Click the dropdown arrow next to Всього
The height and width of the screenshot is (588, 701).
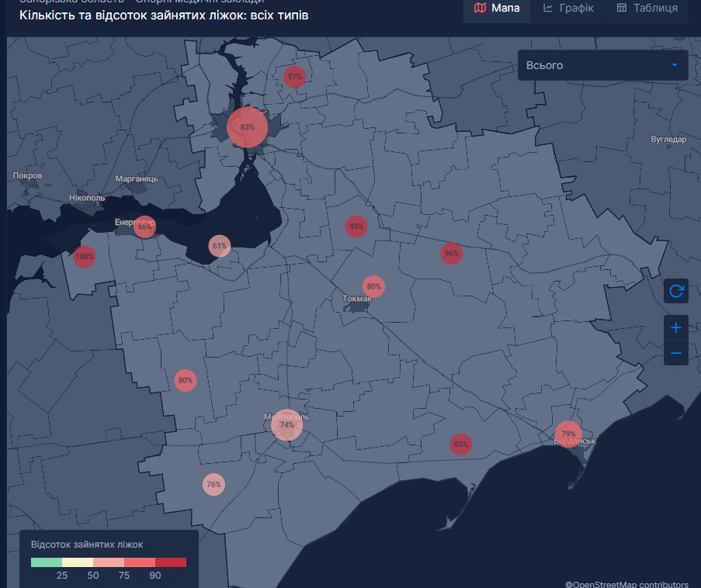click(x=675, y=65)
